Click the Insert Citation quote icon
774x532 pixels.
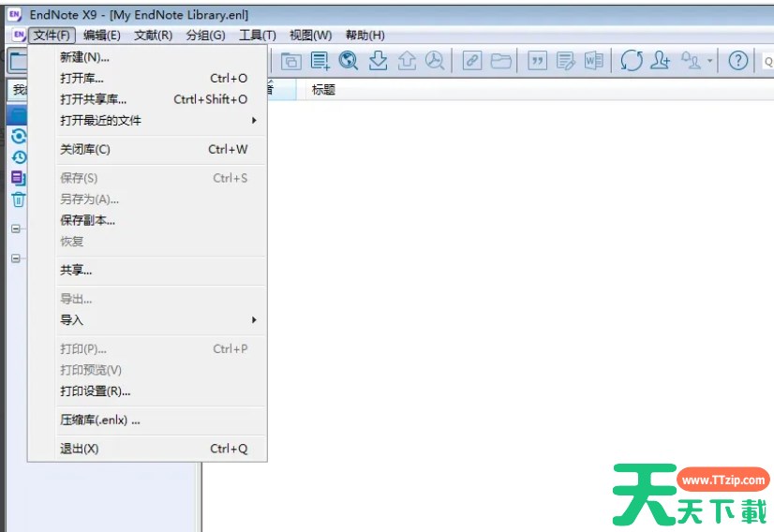(538, 61)
